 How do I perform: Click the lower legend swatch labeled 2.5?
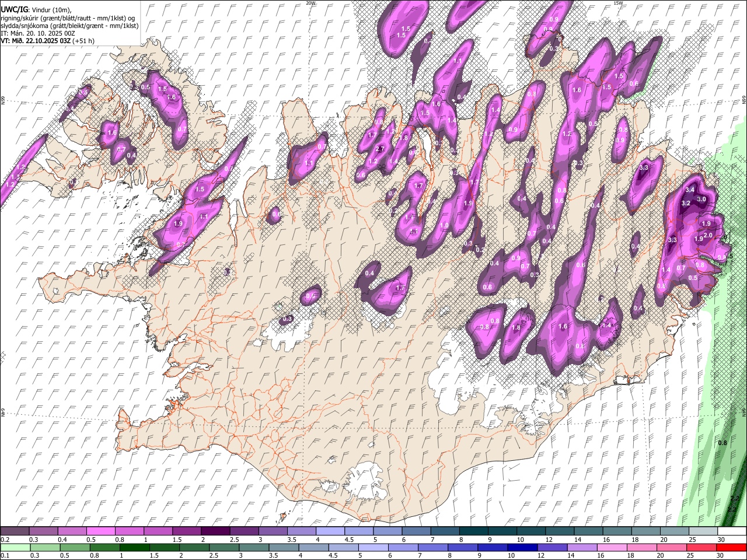[224, 547]
